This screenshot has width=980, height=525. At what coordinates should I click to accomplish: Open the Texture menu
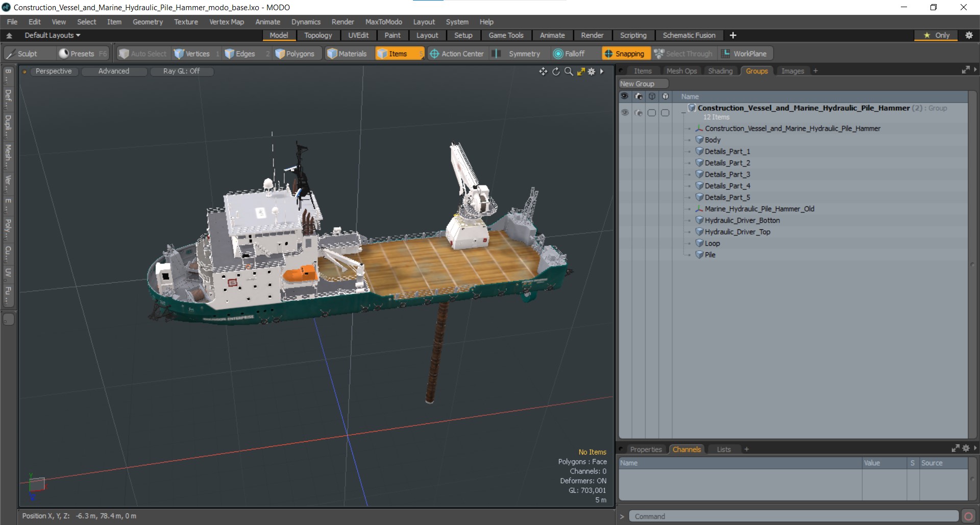click(186, 22)
